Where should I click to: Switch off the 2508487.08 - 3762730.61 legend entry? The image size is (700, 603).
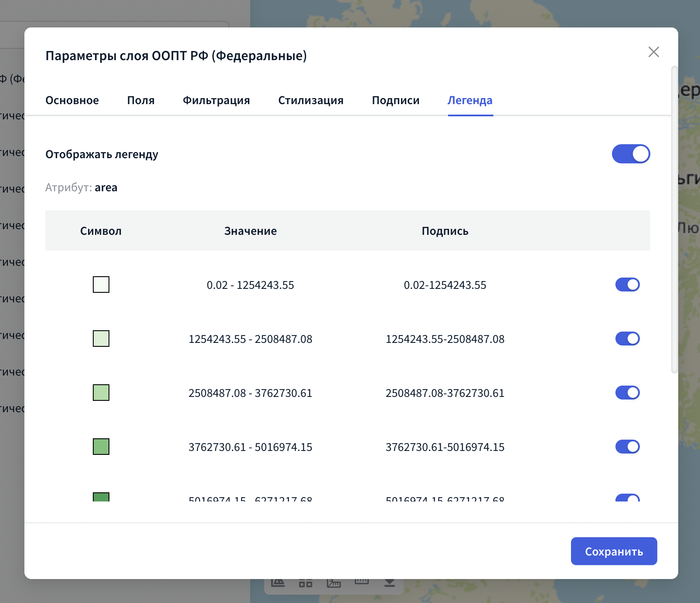[627, 393]
